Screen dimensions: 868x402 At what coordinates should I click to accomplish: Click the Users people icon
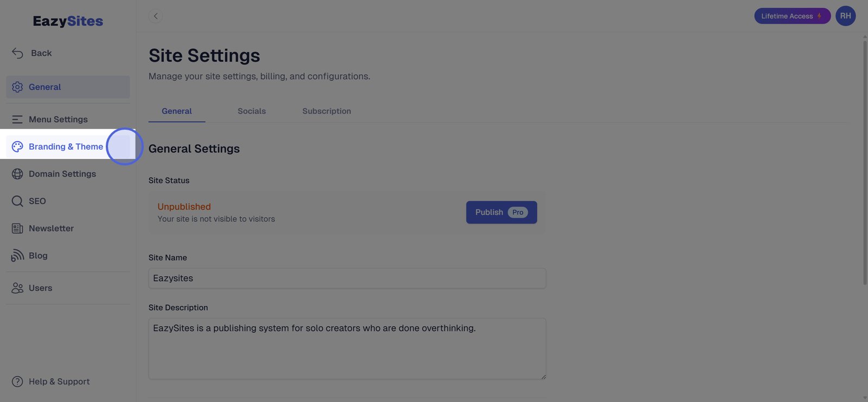tap(17, 288)
